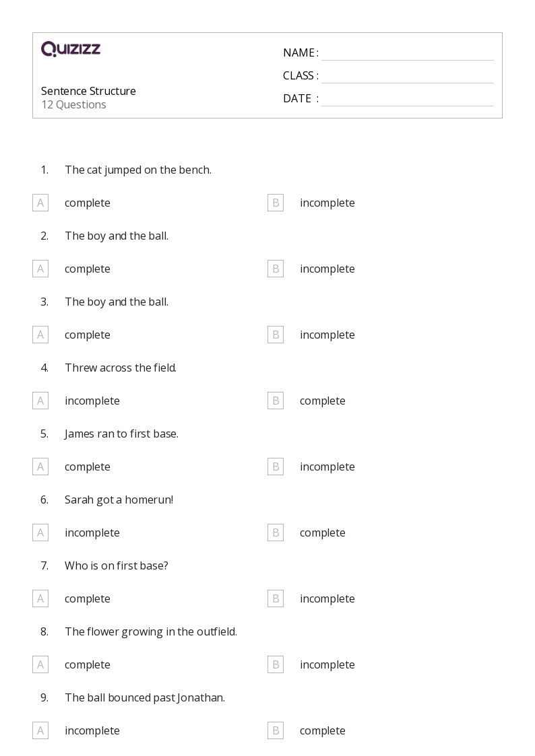Click 'The flower growing in the outfield.'
This screenshot has height=756, width=535.
[x=151, y=631]
